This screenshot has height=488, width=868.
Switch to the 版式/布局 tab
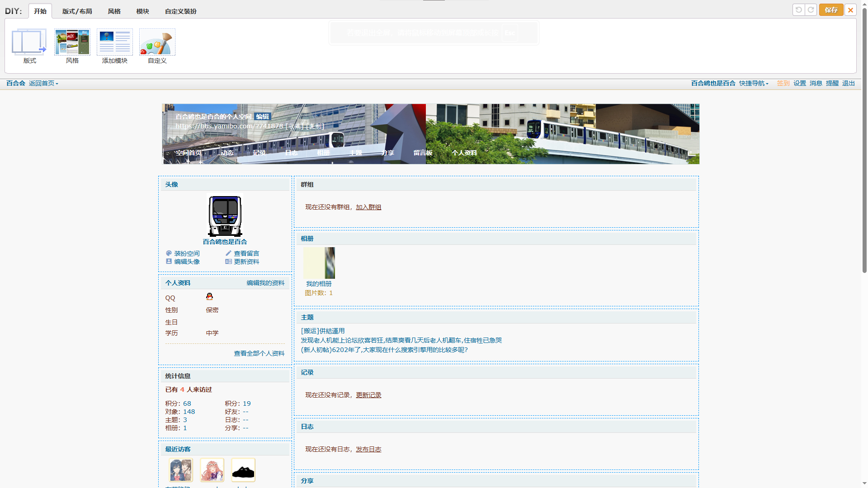[77, 11]
